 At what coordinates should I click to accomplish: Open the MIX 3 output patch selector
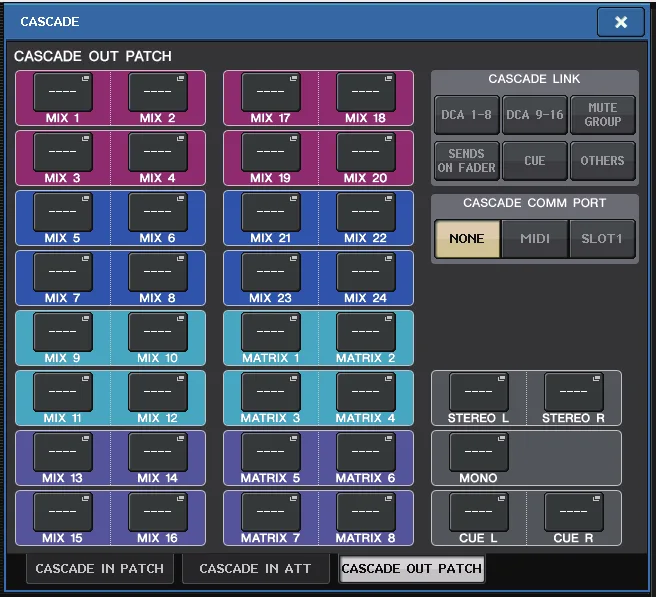pos(63,152)
